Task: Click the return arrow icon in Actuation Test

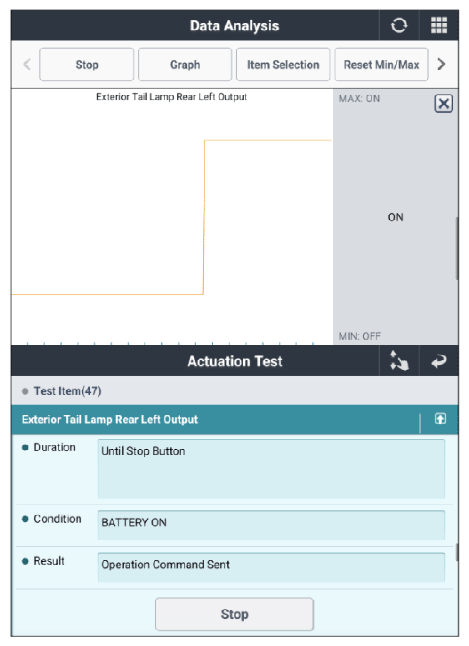Action: (x=439, y=361)
